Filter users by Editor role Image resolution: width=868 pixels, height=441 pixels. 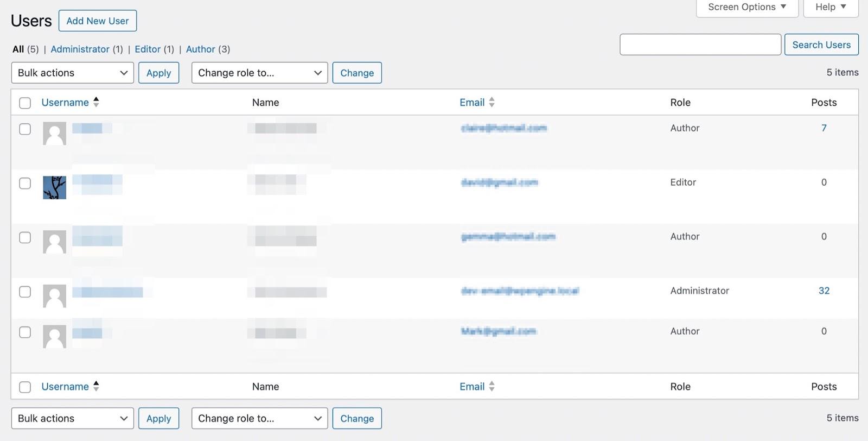tap(148, 49)
